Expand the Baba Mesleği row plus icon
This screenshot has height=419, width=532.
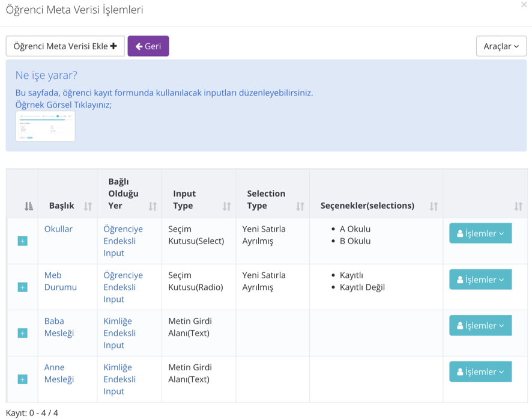click(22, 333)
